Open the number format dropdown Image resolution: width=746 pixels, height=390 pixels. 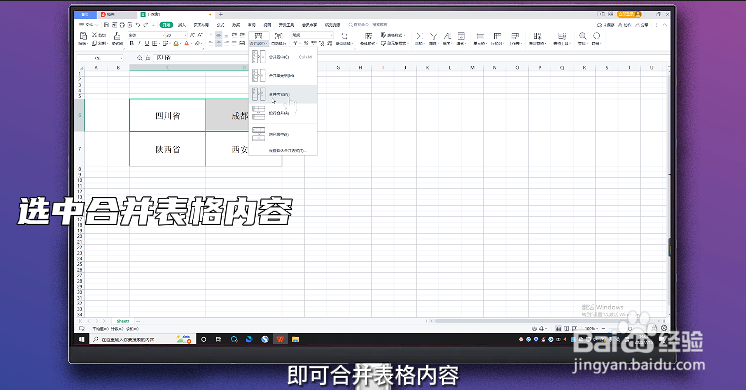[x=332, y=35]
